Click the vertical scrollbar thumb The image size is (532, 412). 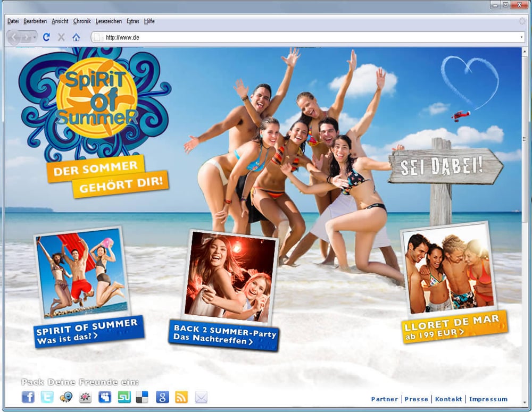click(525, 138)
